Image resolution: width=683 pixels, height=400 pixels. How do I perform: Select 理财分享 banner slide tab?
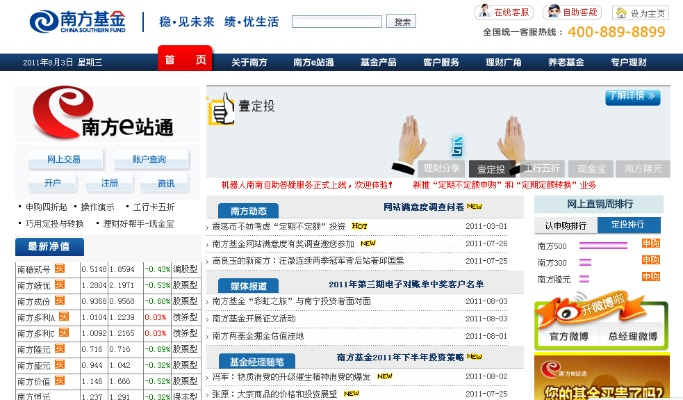click(441, 169)
